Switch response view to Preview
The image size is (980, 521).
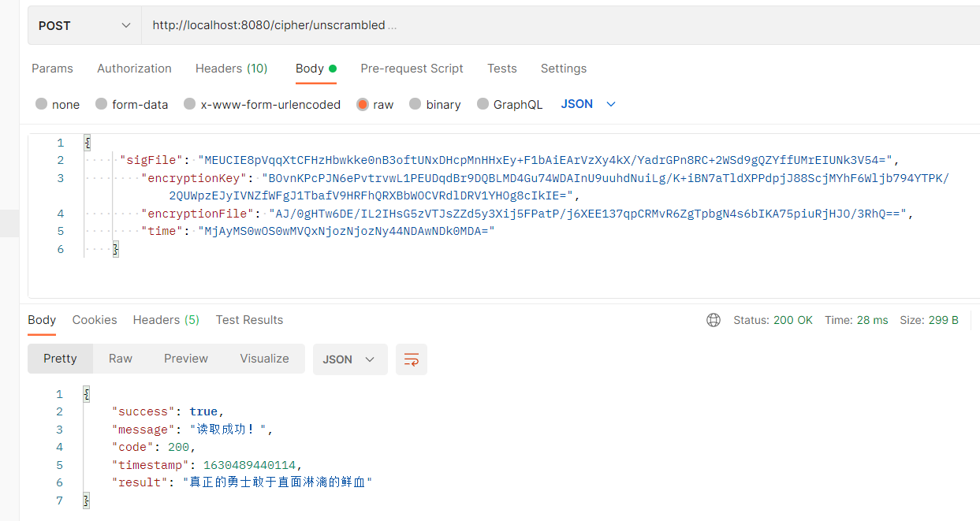[186, 359]
